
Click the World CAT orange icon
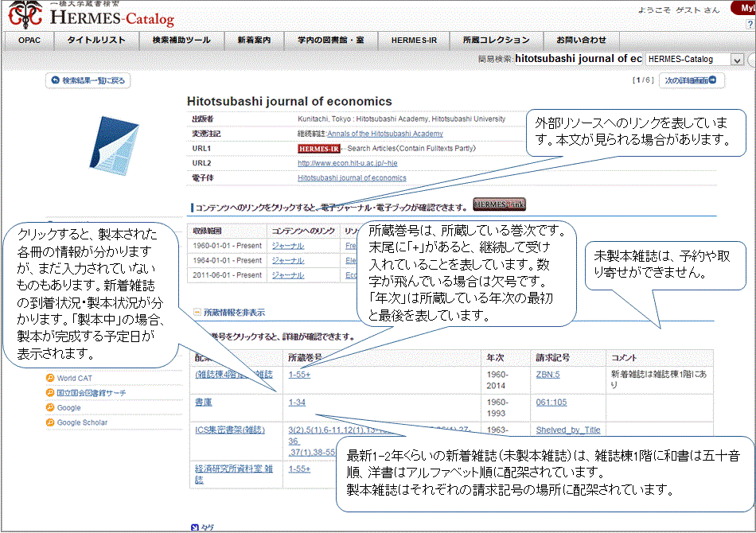point(50,378)
